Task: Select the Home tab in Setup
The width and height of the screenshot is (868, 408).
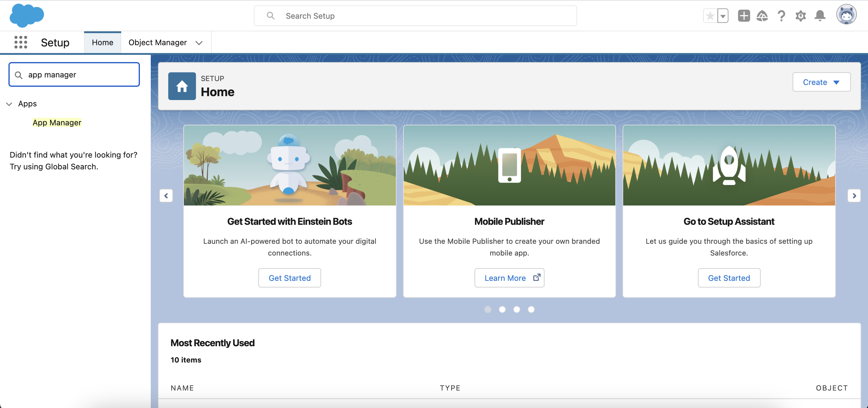Action: click(103, 42)
